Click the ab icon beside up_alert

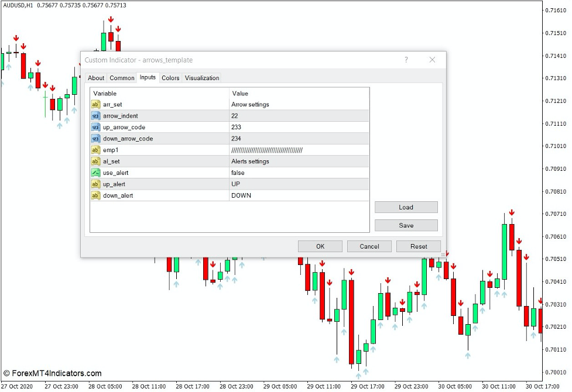95,184
